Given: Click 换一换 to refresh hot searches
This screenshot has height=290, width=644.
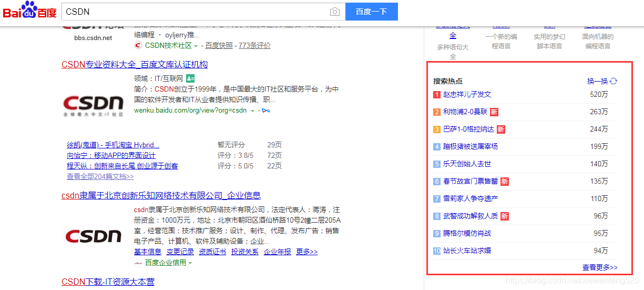Looking at the screenshot, I should pos(597,81).
